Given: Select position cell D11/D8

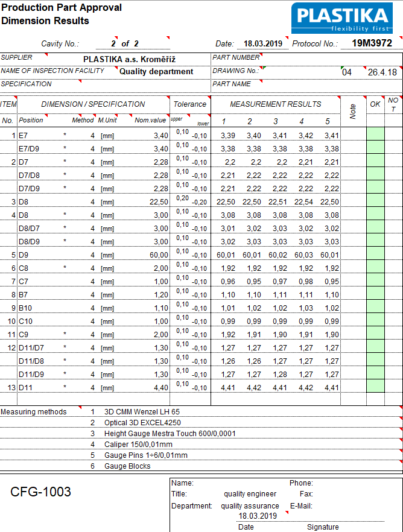Looking at the screenshot, I should (x=31, y=361).
